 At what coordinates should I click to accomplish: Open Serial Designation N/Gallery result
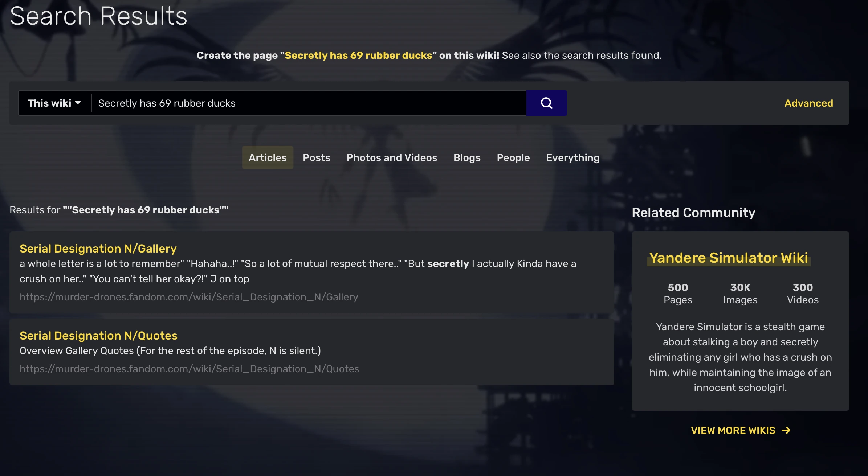[98, 248]
